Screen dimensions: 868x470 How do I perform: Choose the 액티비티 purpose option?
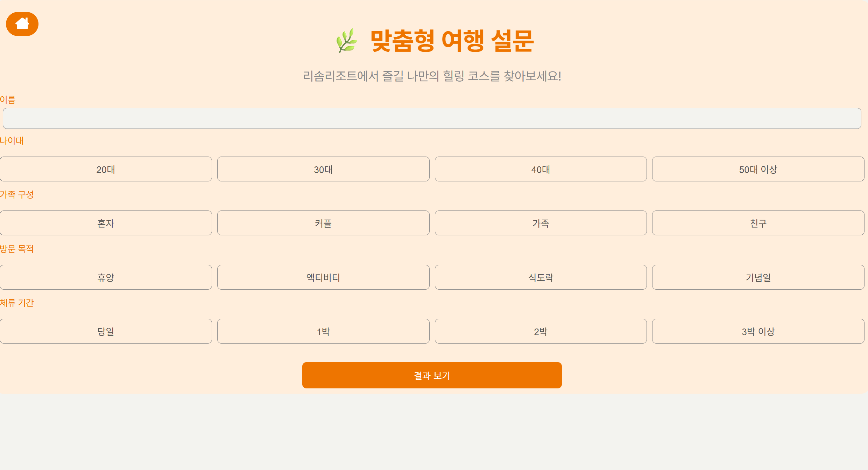(323, 277)
